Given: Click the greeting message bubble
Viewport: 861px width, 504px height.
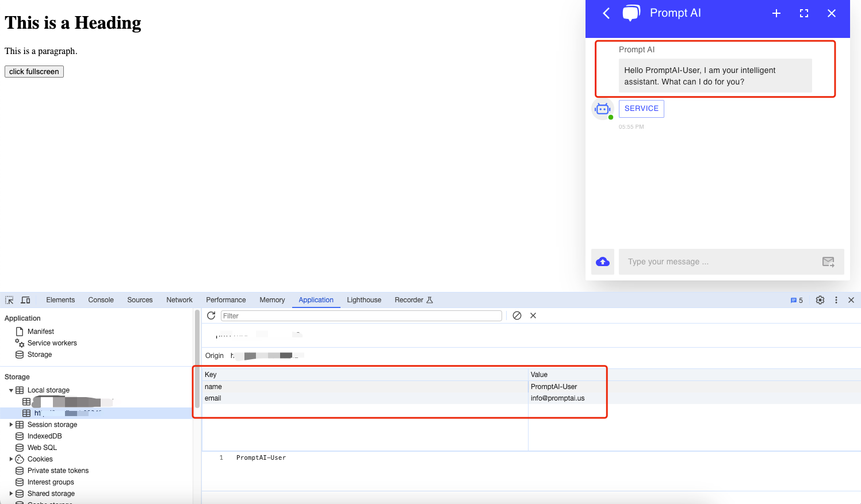Looking at the screenshot, I should click(x=715, y=75).
